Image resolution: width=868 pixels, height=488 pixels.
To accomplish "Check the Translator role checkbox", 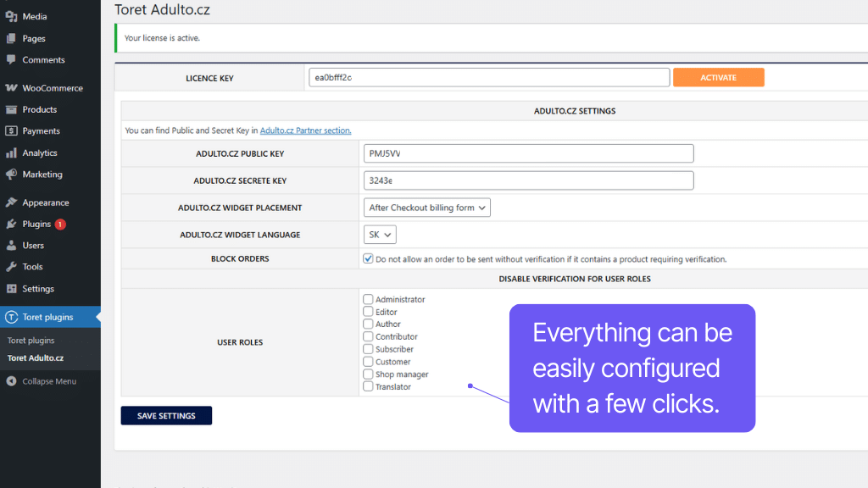I will 368,386.
